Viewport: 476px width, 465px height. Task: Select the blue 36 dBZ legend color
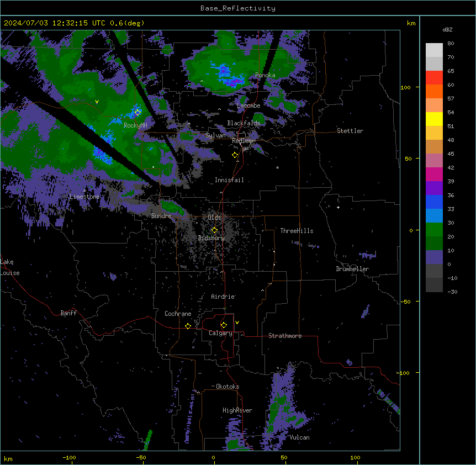point(434,202)
